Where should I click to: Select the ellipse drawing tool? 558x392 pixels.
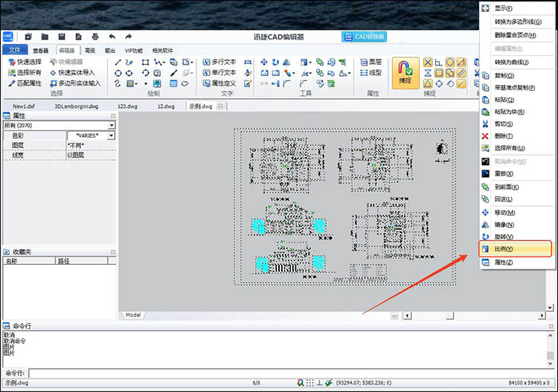click(129, 73)
